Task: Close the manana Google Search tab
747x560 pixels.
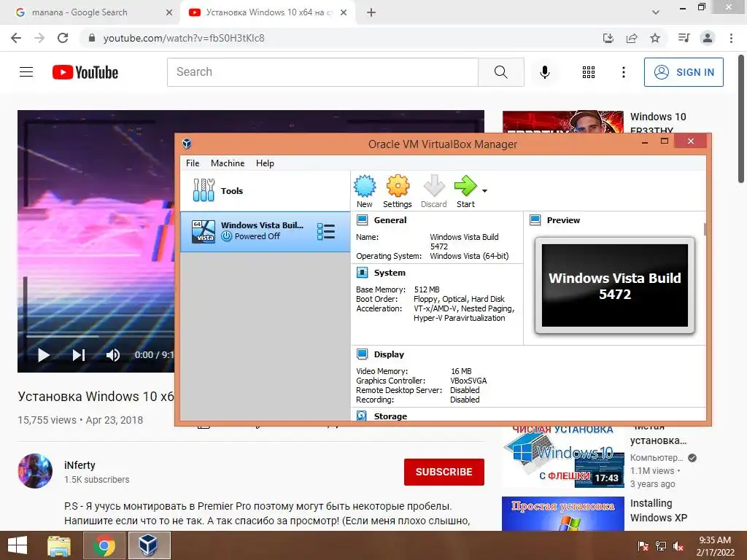Action: [x=169, y=13]
